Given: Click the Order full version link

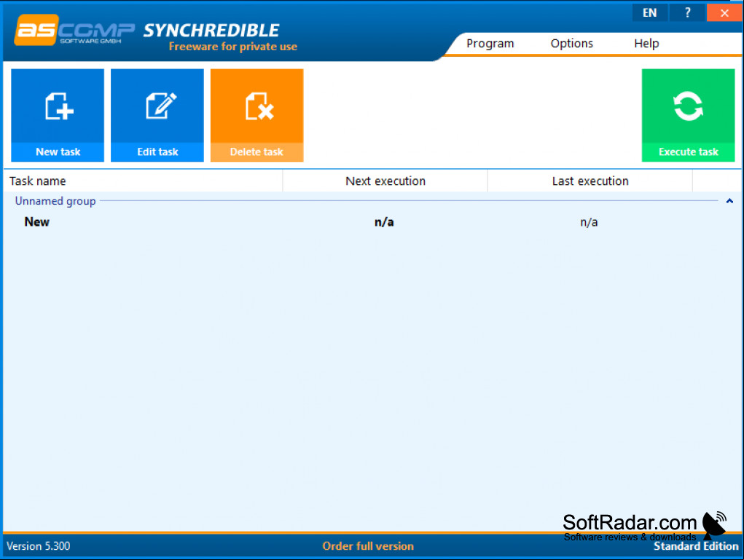Looking at the screenshot, I should click(368, 546).
